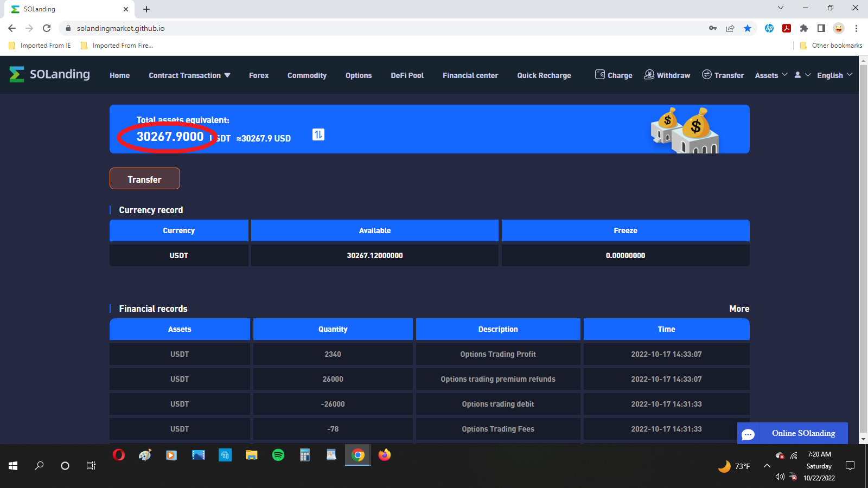
Task: Open the English language dropdown
Action: (x=834, y=75)
